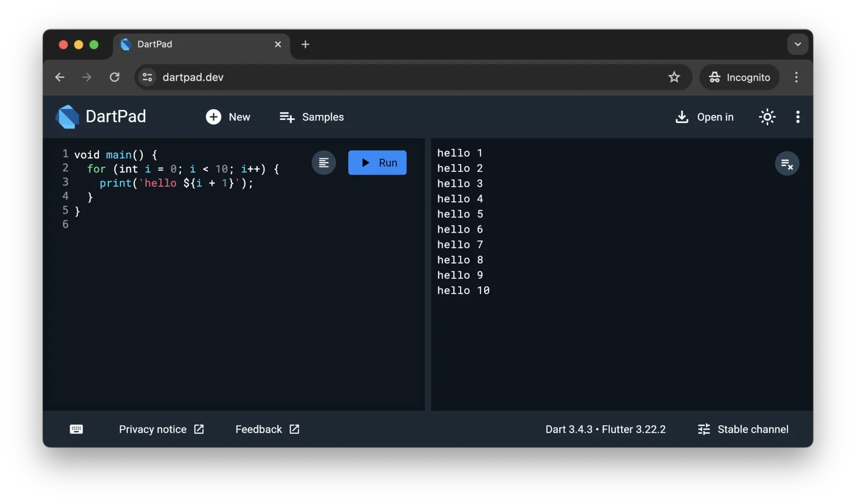This screenshot has width=856, height=504.
Task: Create a new pad with New
Action: click(228, 117)
